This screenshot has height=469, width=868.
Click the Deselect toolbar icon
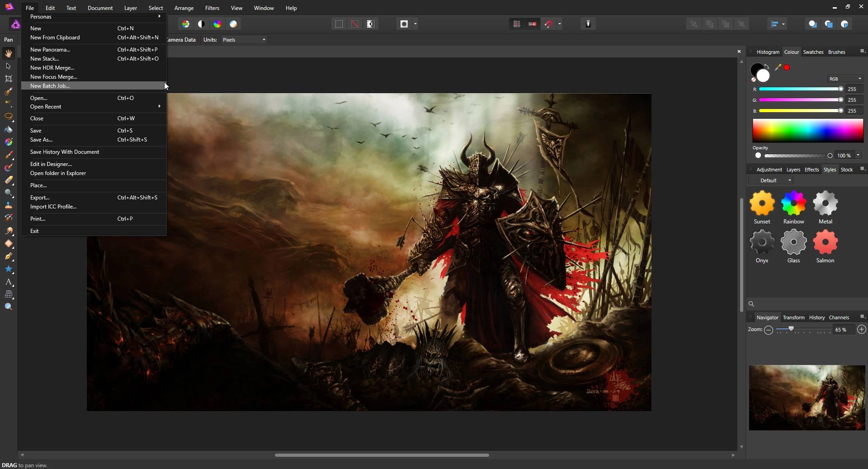(x=355, y=24)
